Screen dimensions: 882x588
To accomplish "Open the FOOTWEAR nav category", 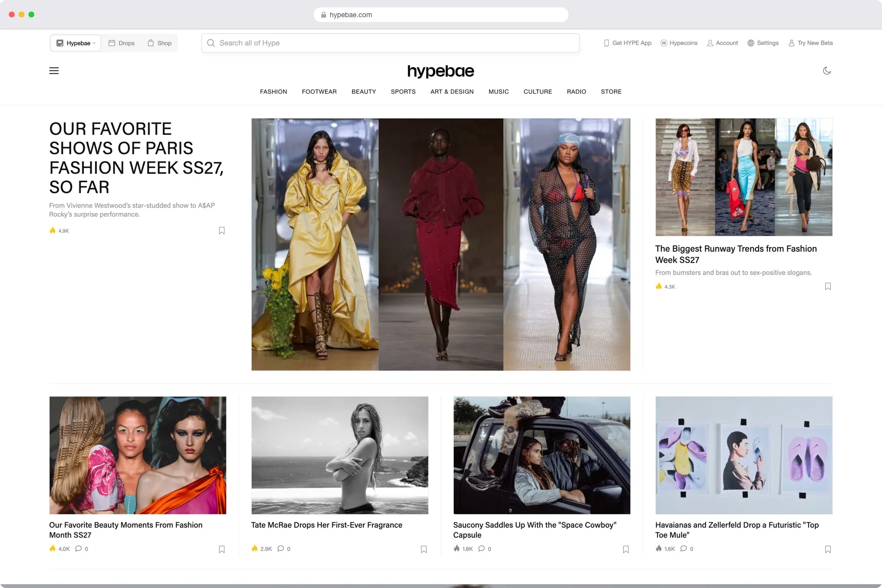I will coord(319,92).
